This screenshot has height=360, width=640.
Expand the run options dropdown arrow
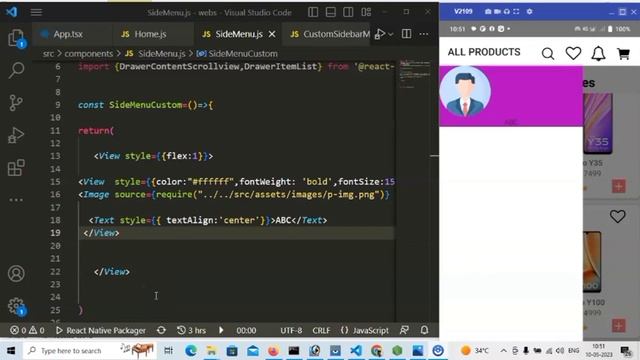391,34
